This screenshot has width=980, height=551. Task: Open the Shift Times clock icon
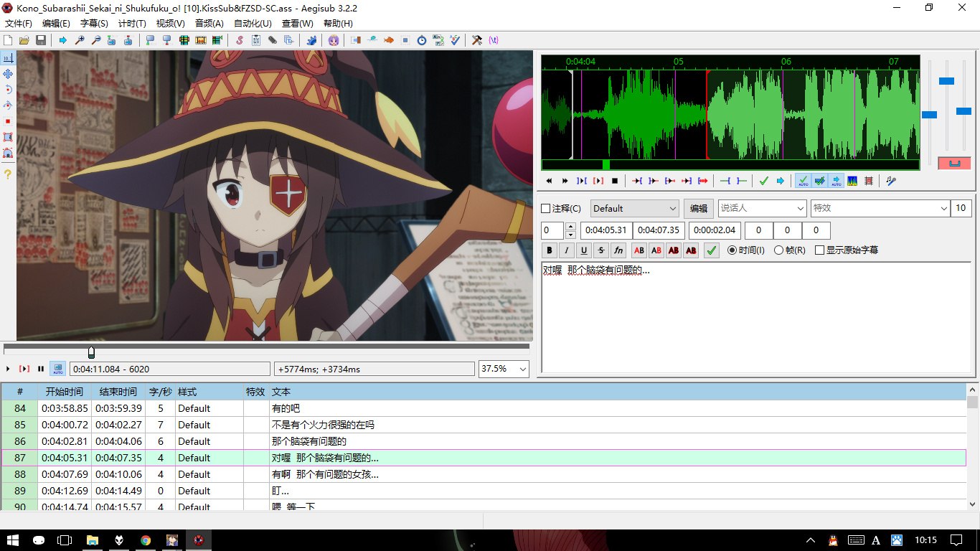point(422,40)
